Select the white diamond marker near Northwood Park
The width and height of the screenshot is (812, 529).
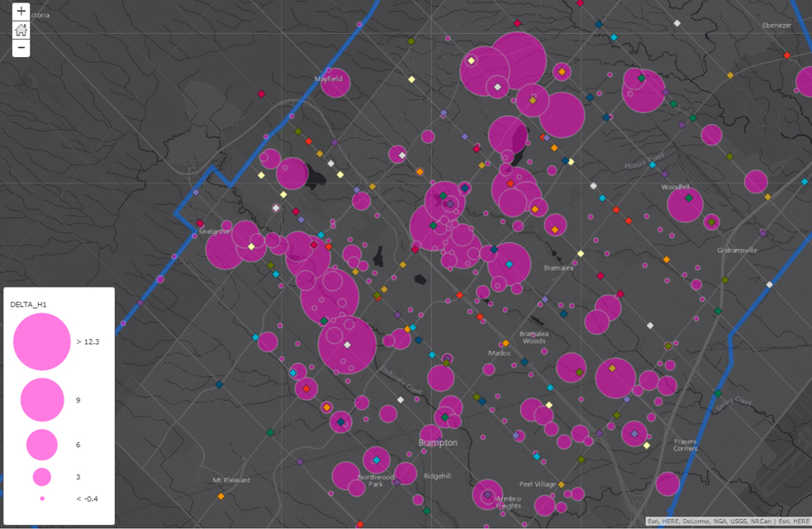pos(400,398)
